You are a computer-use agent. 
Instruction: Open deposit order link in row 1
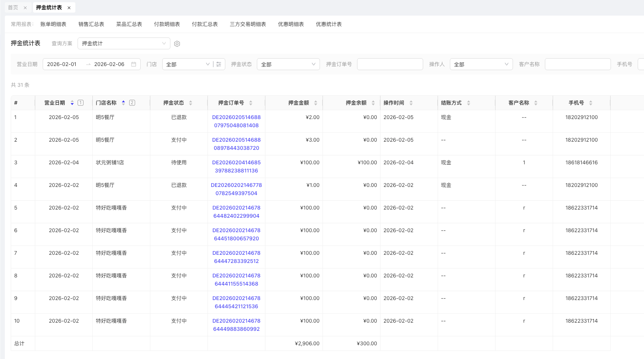click(236, 121)
